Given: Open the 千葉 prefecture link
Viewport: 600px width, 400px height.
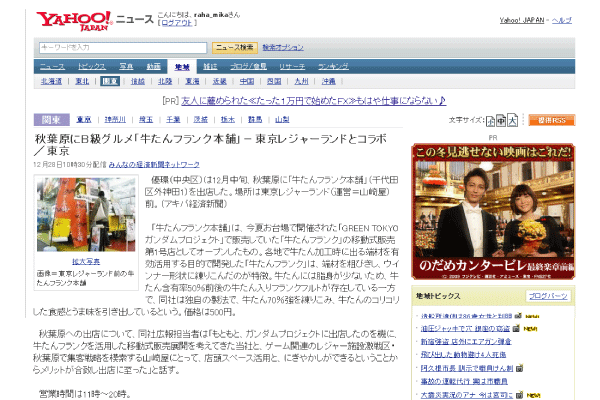Looking at the screenshot, I should (173, 120).
